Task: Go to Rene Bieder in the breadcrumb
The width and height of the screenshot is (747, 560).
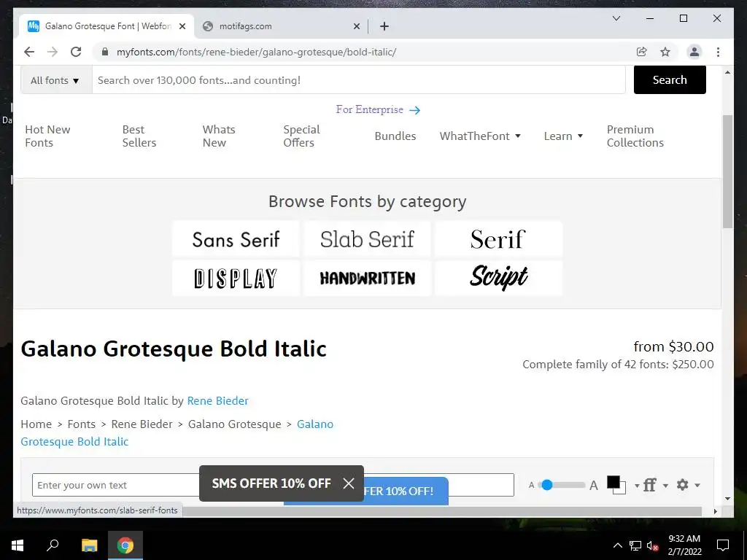Action: pyautogui.click(x=142, y=424)
